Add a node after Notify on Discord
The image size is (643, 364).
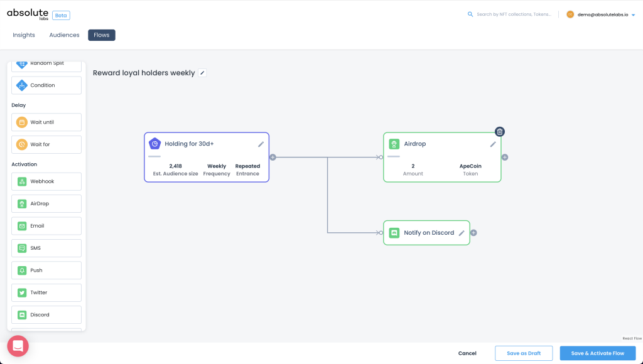coord(473,232)
